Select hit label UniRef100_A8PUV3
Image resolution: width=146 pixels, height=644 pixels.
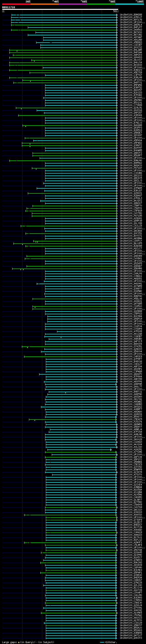point(131,55)
